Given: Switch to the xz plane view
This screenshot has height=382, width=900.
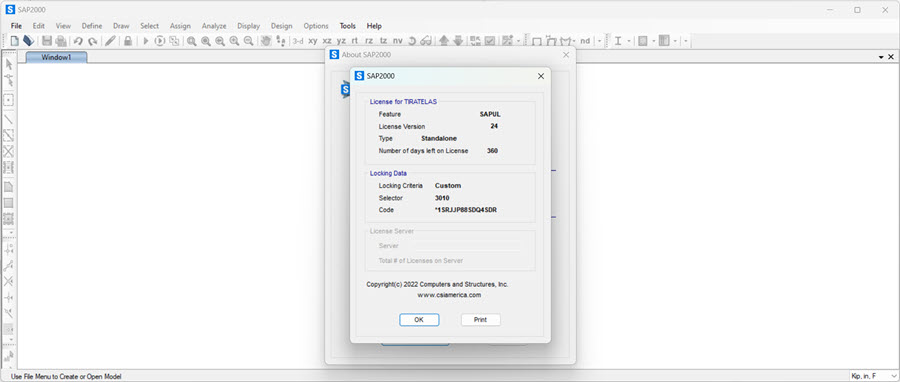Looking at the screenshot, I should [327, 41].
